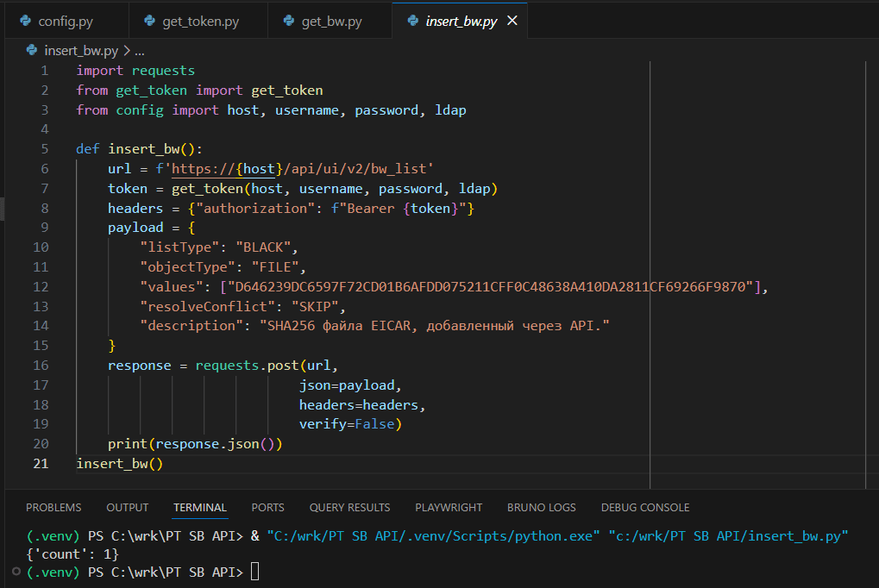Click 'get_token(' call on line 7
879x588 pixels.
point(210,188)
